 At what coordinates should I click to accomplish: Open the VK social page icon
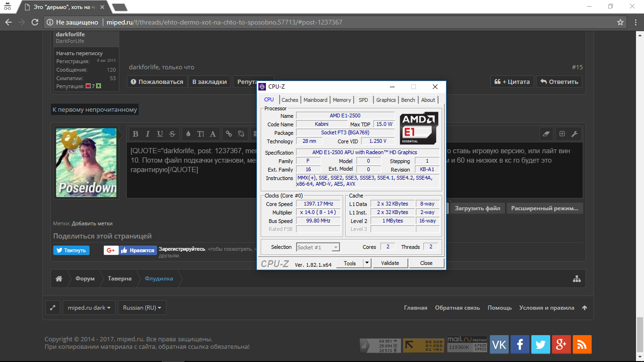click(499, 345)
